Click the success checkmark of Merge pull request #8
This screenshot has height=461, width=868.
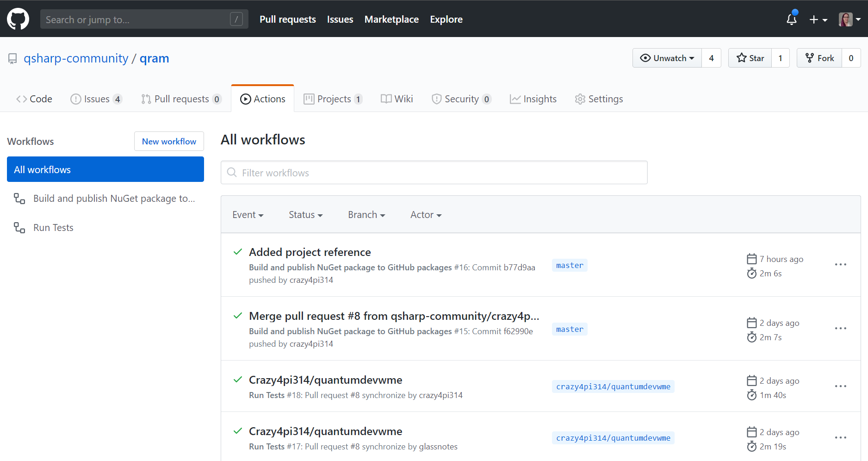coord(238,316)
